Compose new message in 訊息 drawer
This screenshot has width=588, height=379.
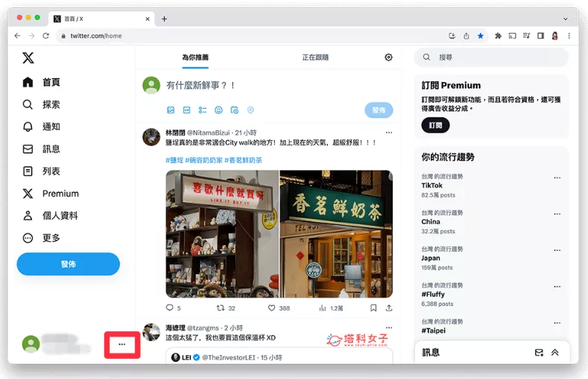point(539,352)
